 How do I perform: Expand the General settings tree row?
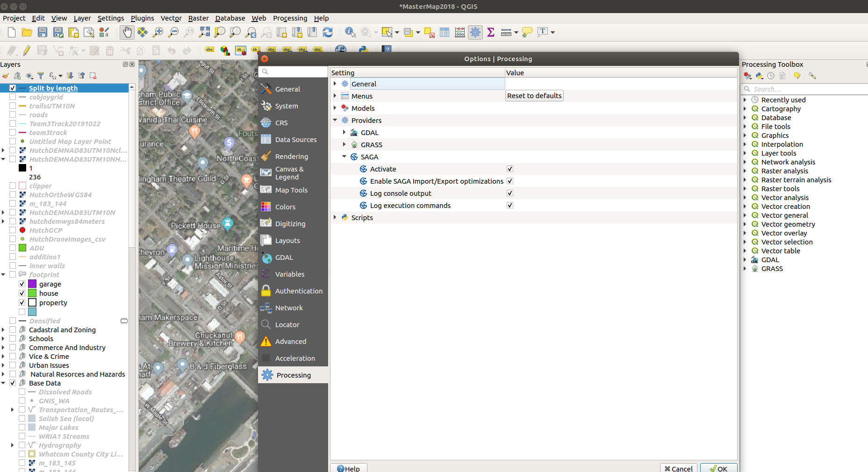(335, 84)
